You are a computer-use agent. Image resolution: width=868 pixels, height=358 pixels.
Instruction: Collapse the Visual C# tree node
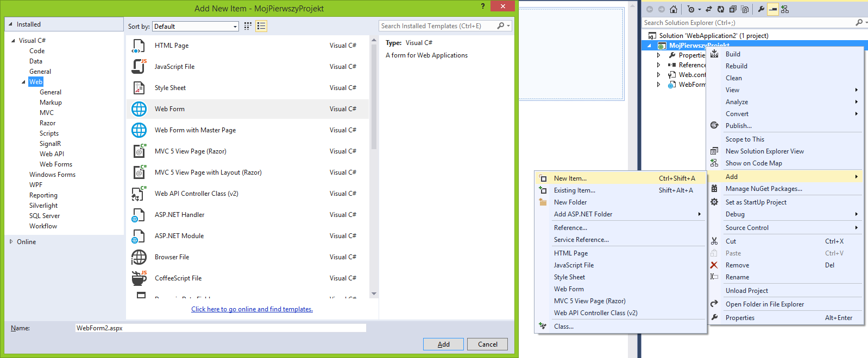(13, 41)
